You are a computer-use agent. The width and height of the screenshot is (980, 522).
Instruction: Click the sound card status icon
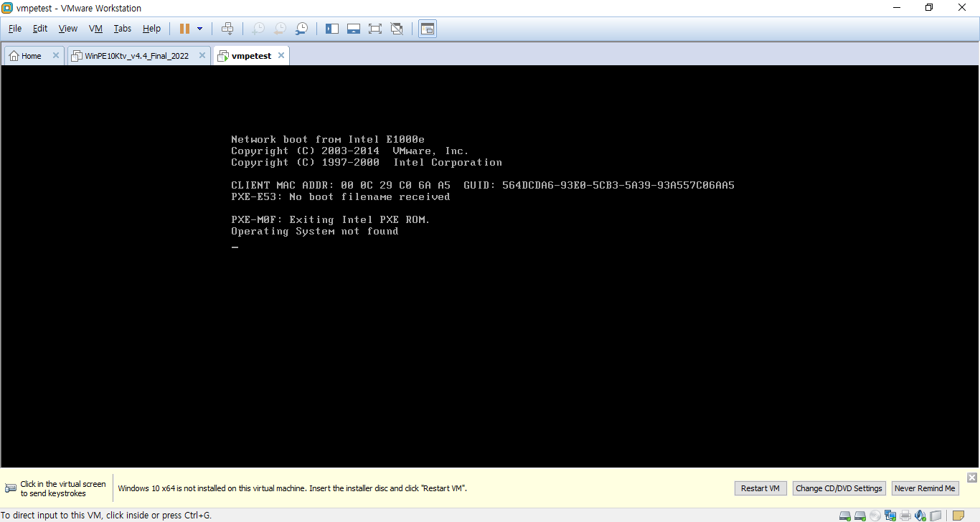point(920,516)
